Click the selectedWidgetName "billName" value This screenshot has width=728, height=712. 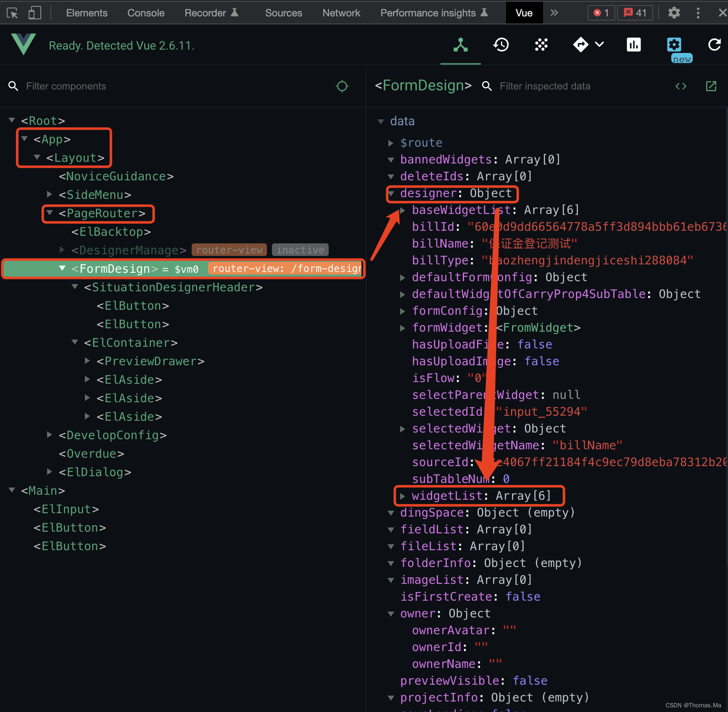587,446
